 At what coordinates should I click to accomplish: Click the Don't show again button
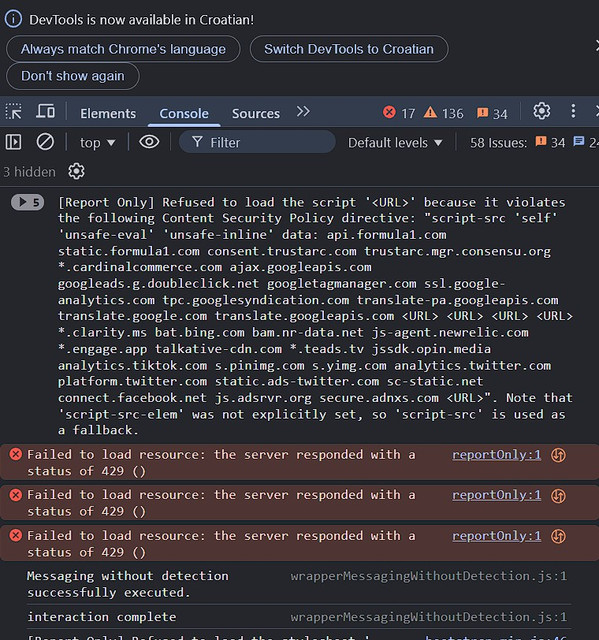click(x=73, y=76)
